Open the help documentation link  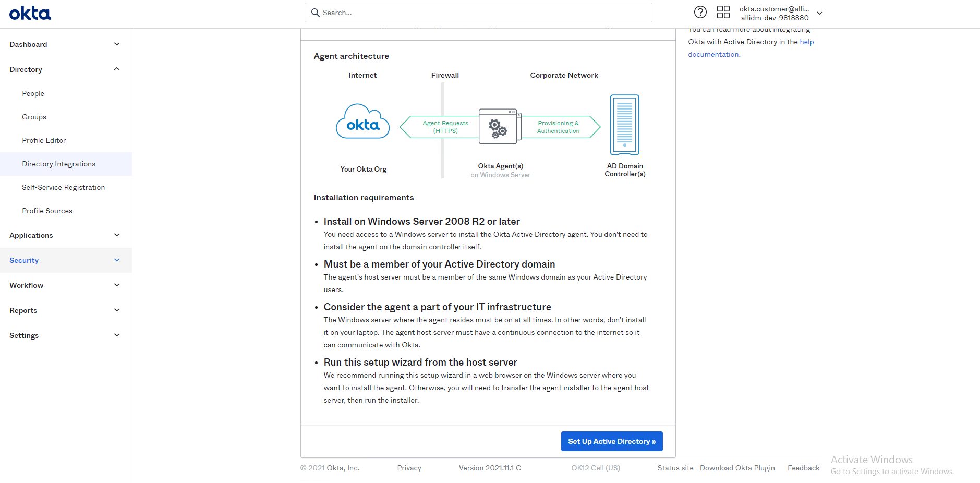751,48
